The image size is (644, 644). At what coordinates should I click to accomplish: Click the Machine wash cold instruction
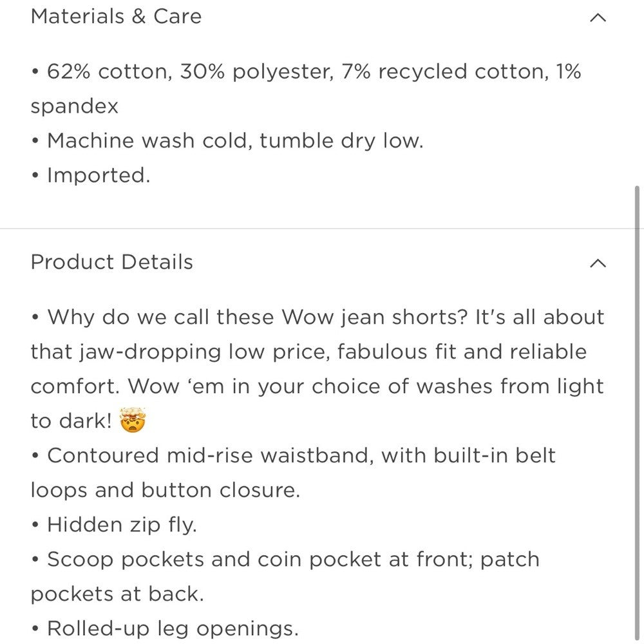tap(235, 140)
